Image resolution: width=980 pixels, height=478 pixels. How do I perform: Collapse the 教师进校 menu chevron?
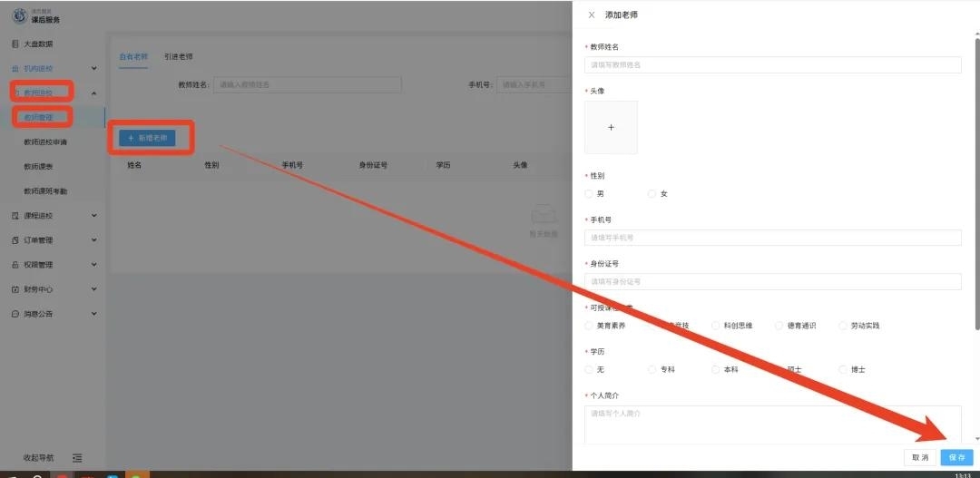click(x=93, y=93)
